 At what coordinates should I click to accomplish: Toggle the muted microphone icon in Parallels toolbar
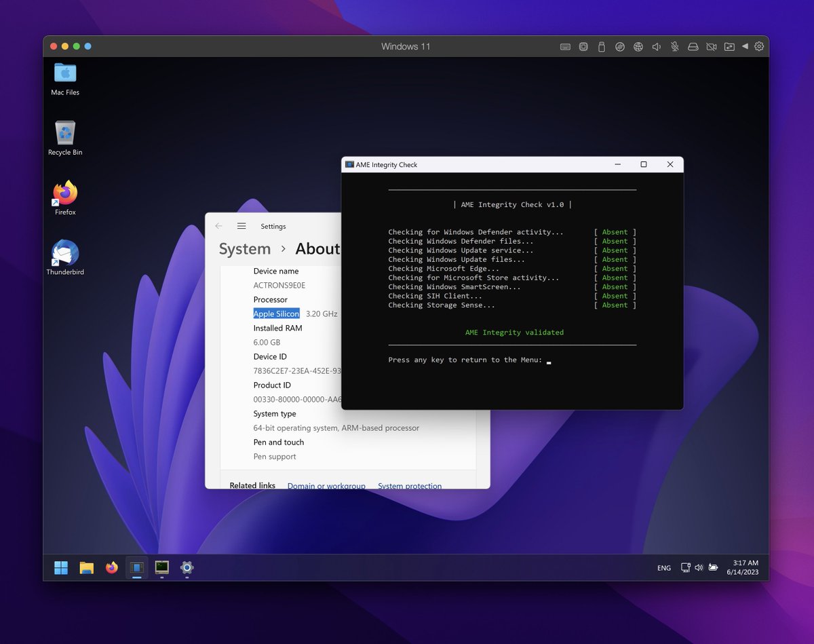[x=675, y=47]
